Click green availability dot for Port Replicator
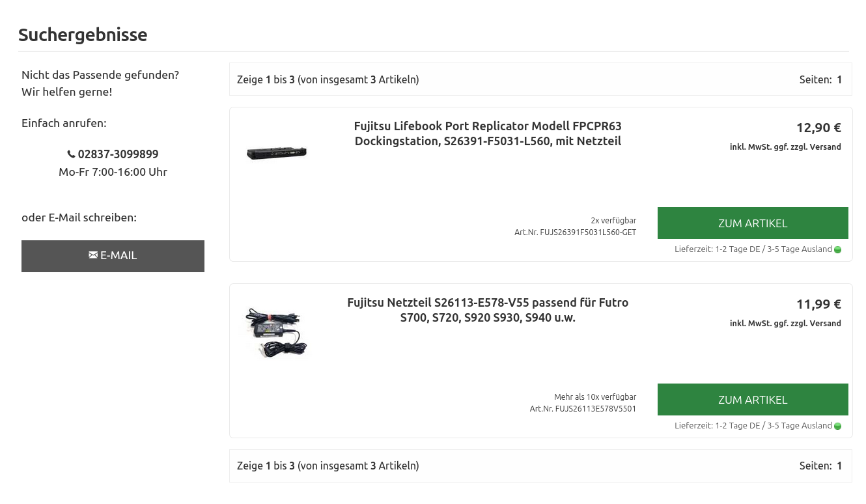866x504 pixels. pos(837,250)
